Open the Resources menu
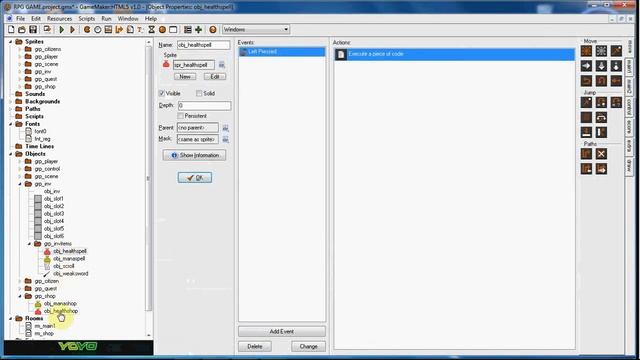 (x=59, y=19)
